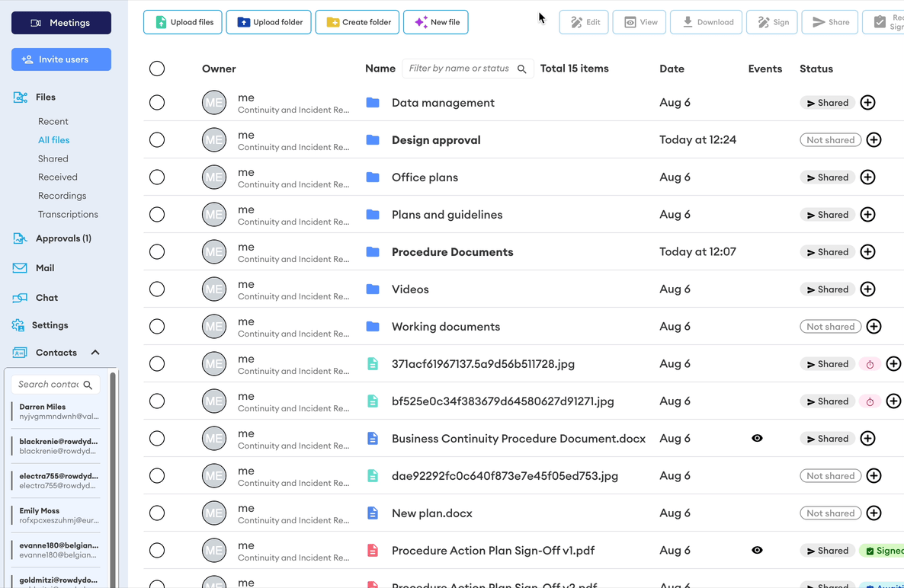Click Create folder button
The height and width of the screenshot is (588, 904).
[x=357, y=22]
